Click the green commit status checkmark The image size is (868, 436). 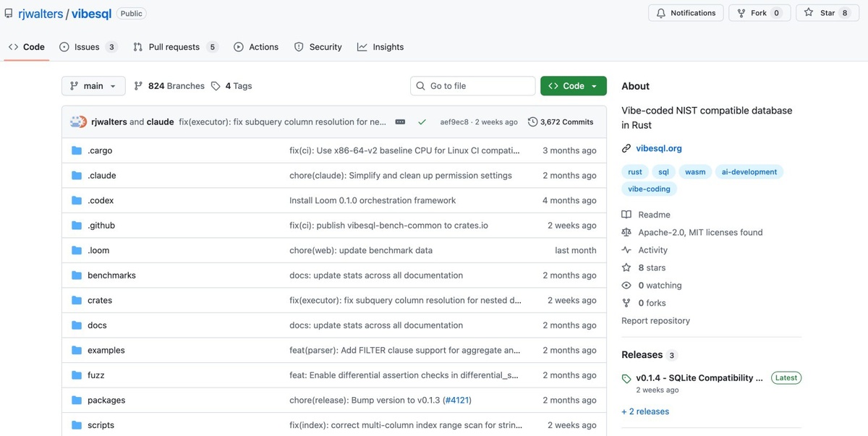[x=422, y=122]
